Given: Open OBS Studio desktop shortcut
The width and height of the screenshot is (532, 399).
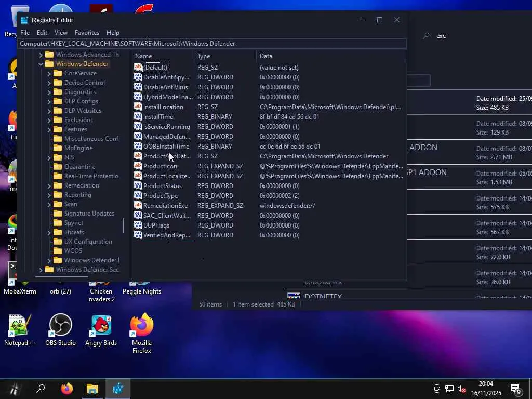Looking at the screenshot, I should coord(60,329).
